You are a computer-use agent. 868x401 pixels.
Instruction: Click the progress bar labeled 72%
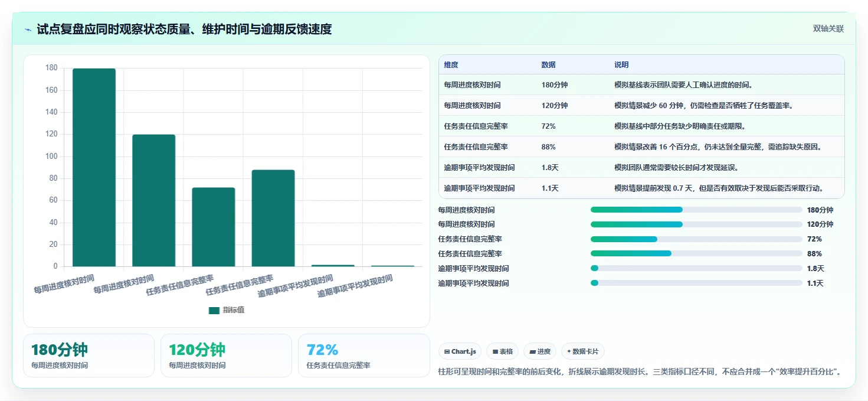pos(696,239)
